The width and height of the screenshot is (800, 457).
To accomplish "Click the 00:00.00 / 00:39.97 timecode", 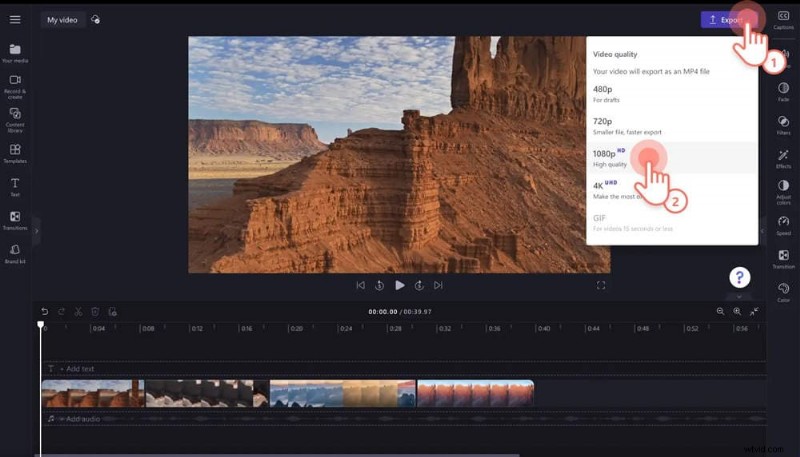I will point(400,312).
